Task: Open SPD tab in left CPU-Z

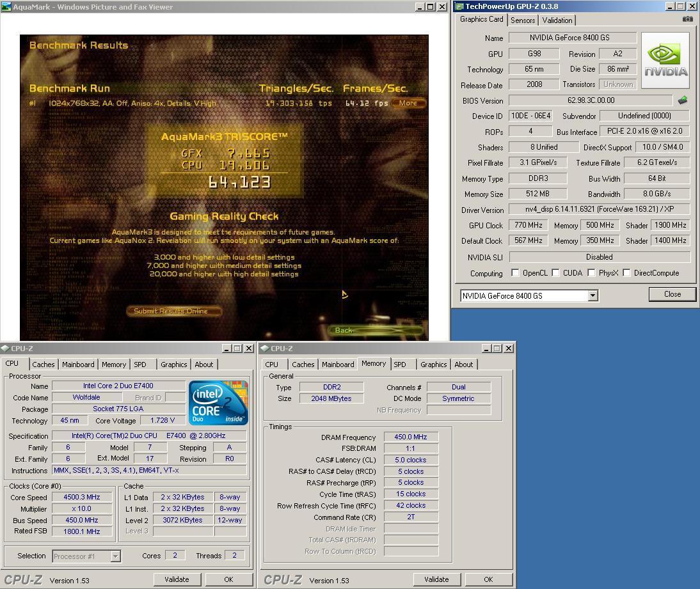Action: 140,365
